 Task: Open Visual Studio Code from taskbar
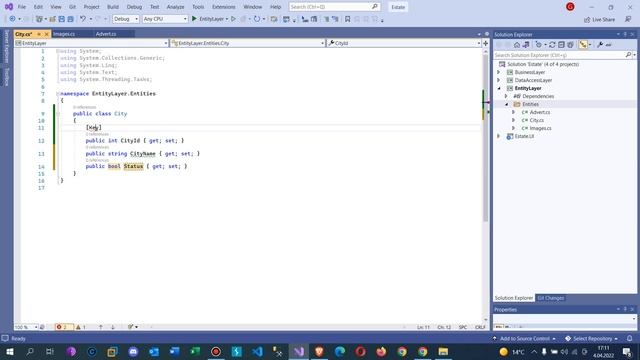[257, 351]
